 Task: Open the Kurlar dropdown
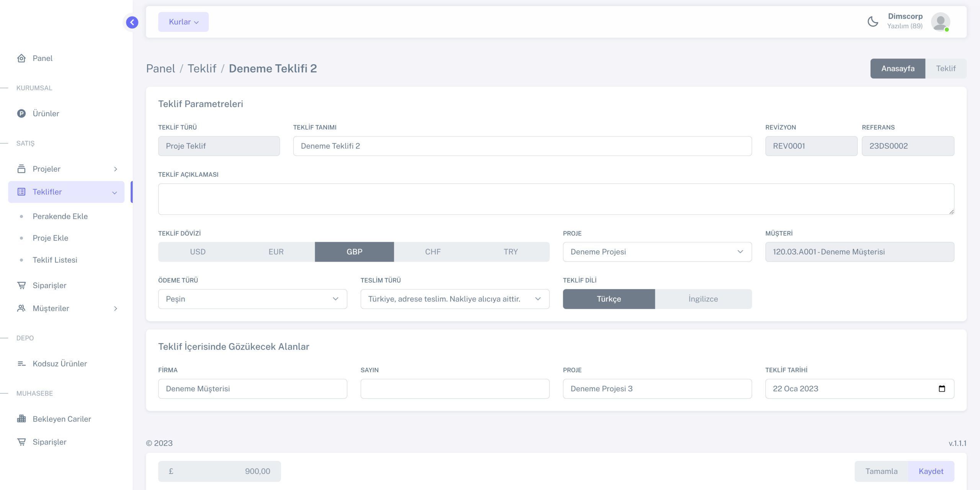(x=183, y=22)
